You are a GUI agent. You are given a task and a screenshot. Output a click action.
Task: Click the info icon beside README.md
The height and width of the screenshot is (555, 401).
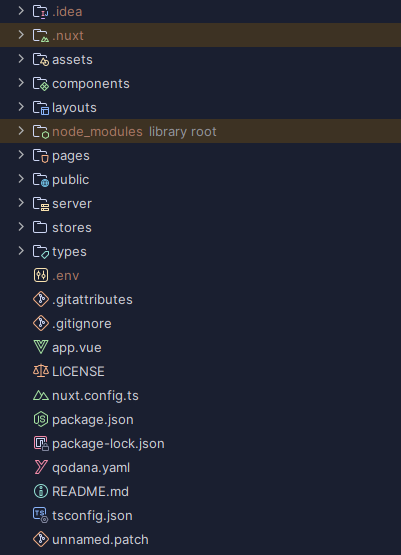click(x=41, y=491)
